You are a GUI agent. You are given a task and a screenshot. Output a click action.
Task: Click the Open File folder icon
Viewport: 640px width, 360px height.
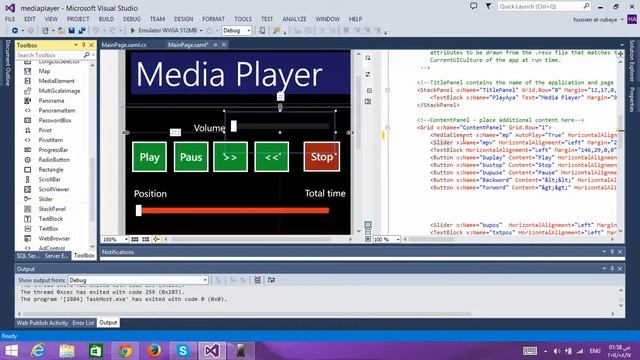coord(61,31)
